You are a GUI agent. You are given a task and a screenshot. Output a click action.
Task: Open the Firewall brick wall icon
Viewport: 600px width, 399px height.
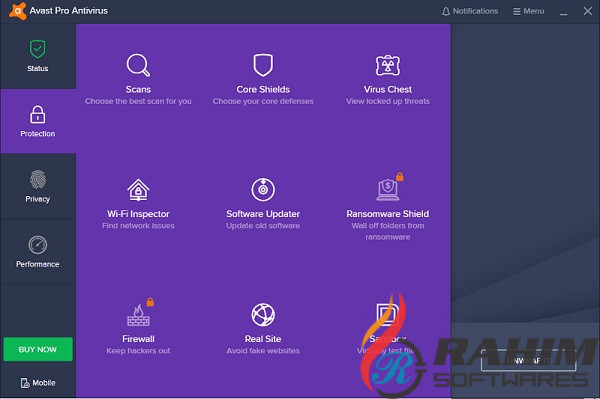(138, 315)
